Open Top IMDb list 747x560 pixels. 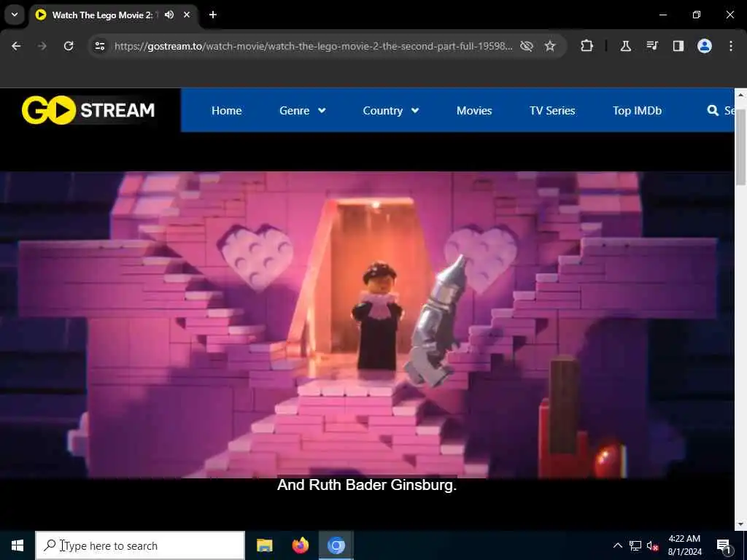(x=637, y=111)
